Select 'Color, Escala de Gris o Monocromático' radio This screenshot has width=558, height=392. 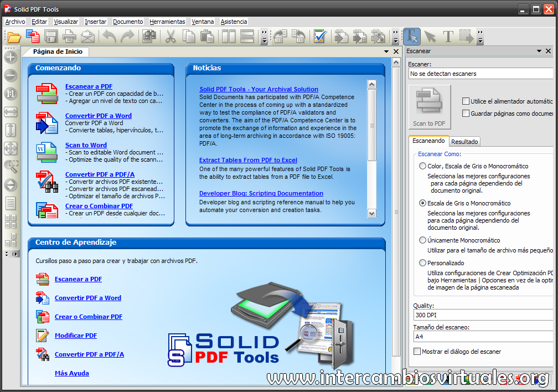[422, 166]
